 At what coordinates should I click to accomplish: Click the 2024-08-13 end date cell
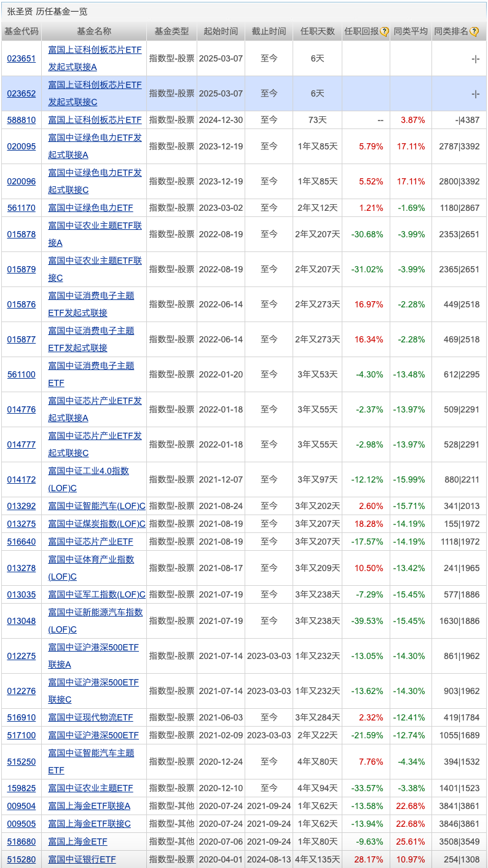(x=269, y=859)
